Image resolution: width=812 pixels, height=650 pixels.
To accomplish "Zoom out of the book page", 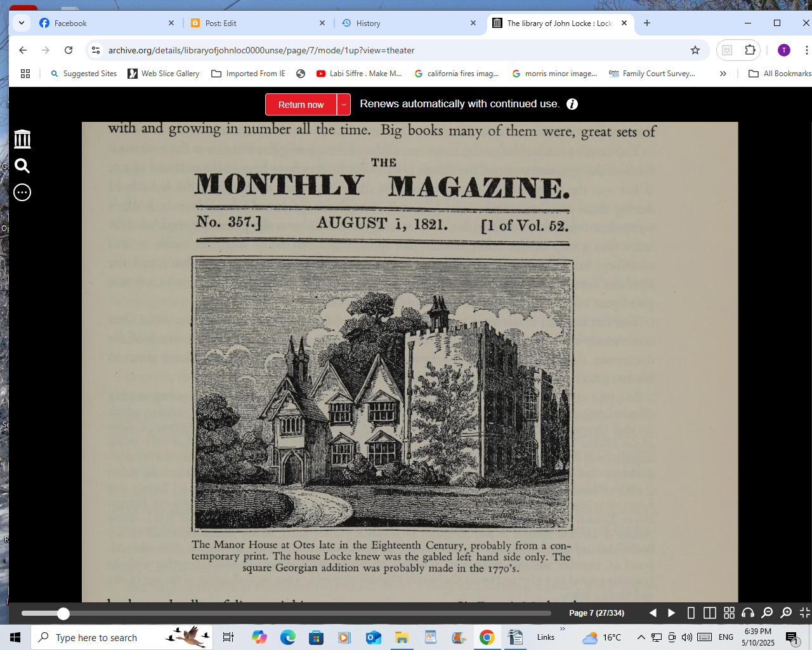I will coord(767,613).
